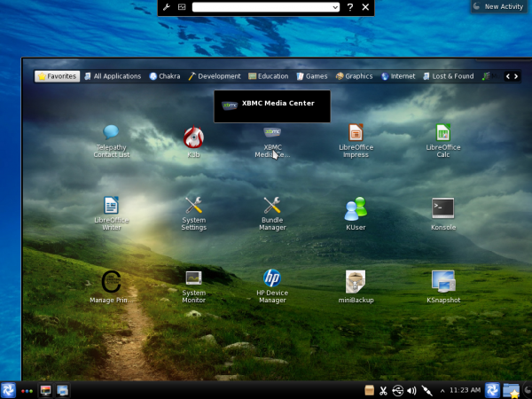Launch miniBackup
This screenshot has height=399, width=532.
pos(356,286)
